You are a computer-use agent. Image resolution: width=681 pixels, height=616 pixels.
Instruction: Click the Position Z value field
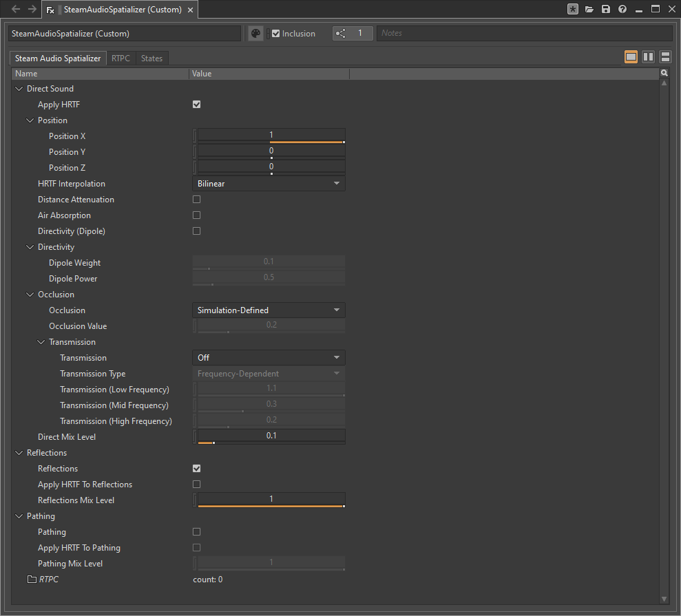pyautogui.click(x=271, y=167)
